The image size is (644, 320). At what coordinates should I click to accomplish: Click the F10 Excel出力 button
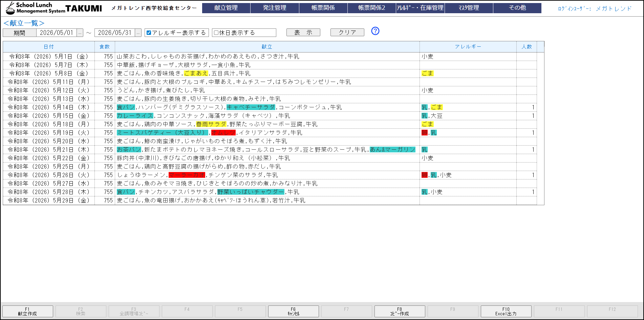(506, 311)
